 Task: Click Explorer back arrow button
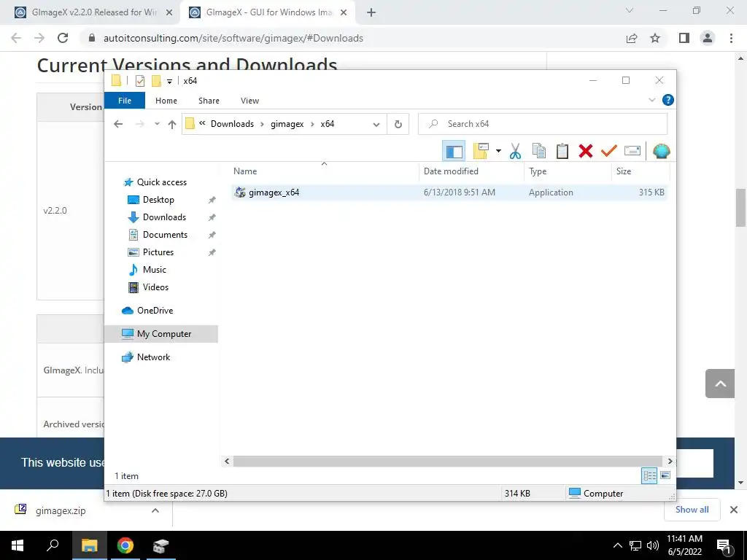tap(118, 124)
